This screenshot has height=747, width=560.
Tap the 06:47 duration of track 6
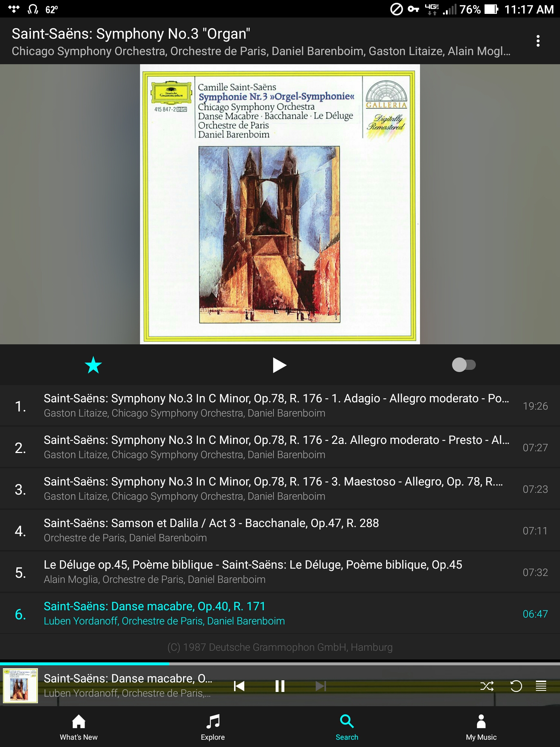point(535,614)
